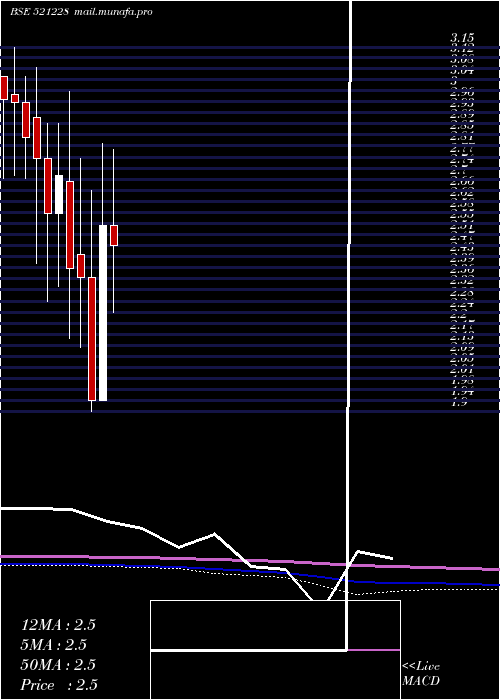The width and height of the screenshot is (500, 700).
Task: Click the BSE 521228 chart title
Action: [39, 12]
